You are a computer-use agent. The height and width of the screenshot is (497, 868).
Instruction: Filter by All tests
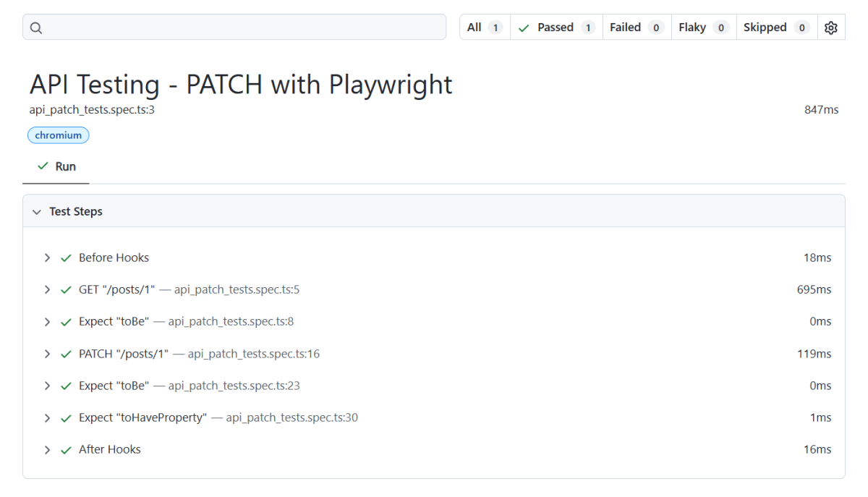484,27
